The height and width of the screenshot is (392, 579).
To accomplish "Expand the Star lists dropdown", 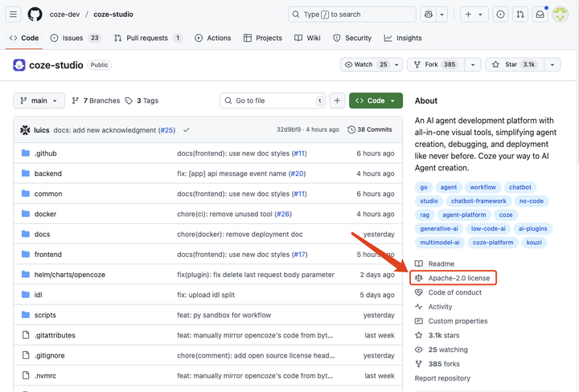I will point(552,64).
